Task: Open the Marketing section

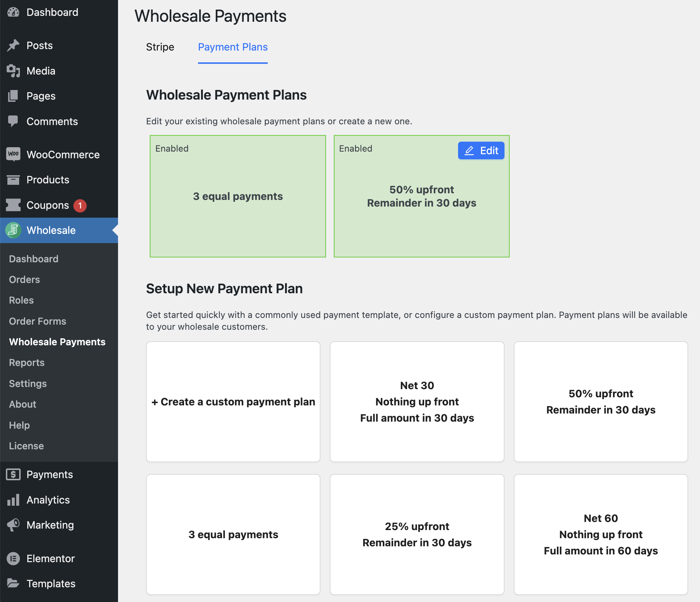Action: coord(50,525)
